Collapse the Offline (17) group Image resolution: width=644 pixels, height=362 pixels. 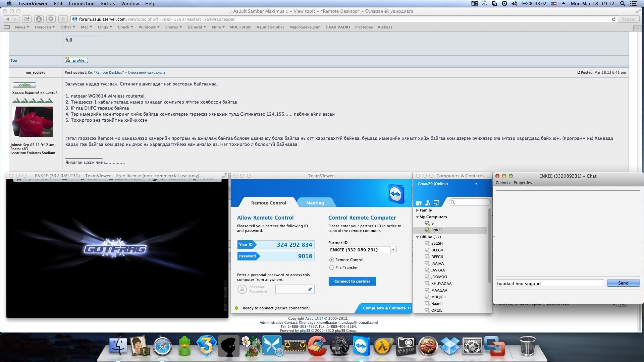coord(417,237)
